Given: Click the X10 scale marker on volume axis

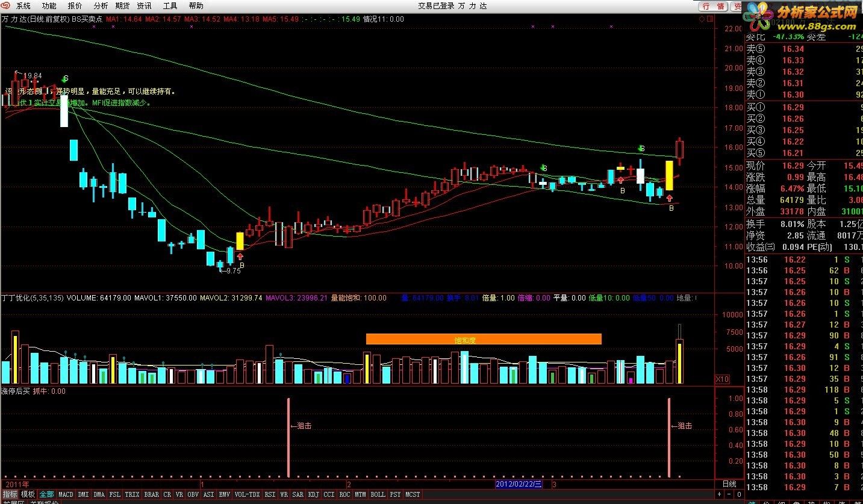Looking at the screenshot, I should [721, 379].
